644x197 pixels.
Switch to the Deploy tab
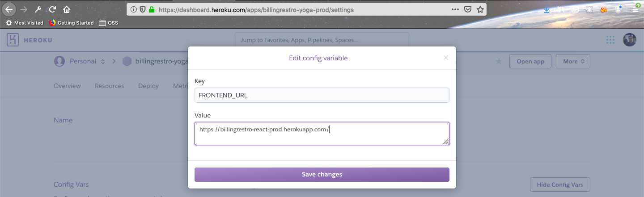coord(148,86)
